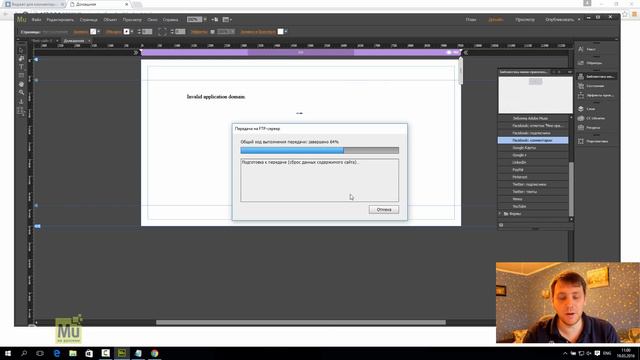This screenshot has width=640, height=360.
Task: Open the browser fill dropdown arrow
Action: (x=286, y=31)
